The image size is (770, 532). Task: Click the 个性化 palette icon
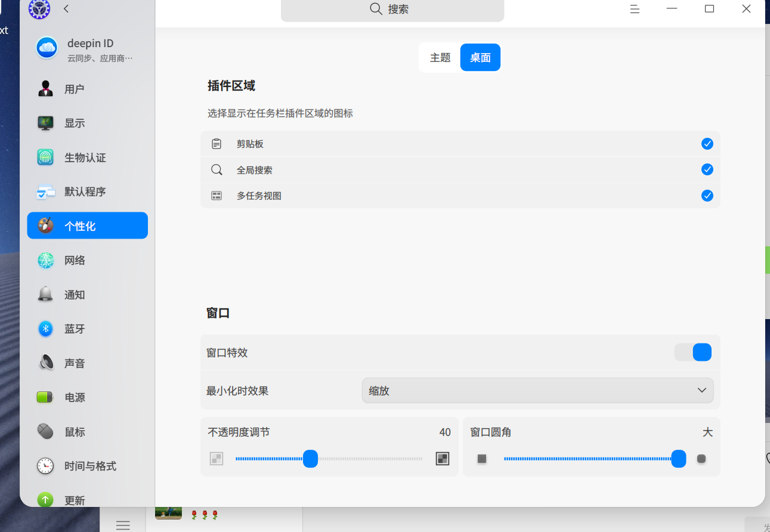pos(46,225)
